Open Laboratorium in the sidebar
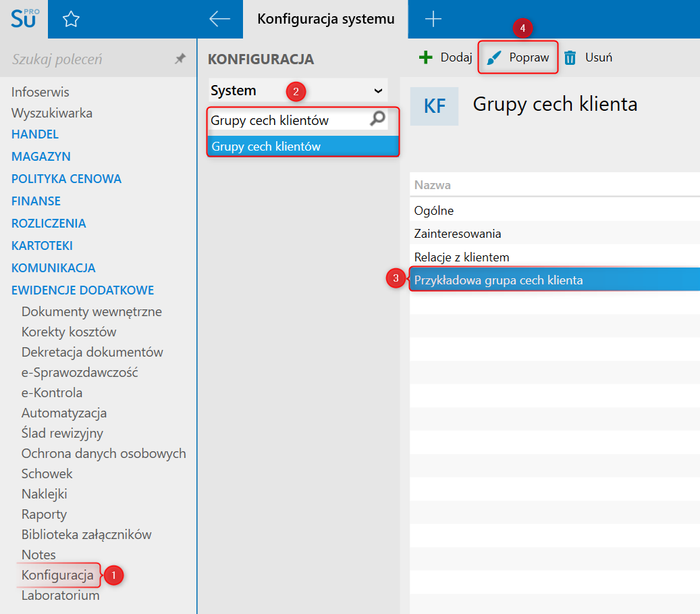The width and height of the screenshot is (700, 614). [60, 595]
